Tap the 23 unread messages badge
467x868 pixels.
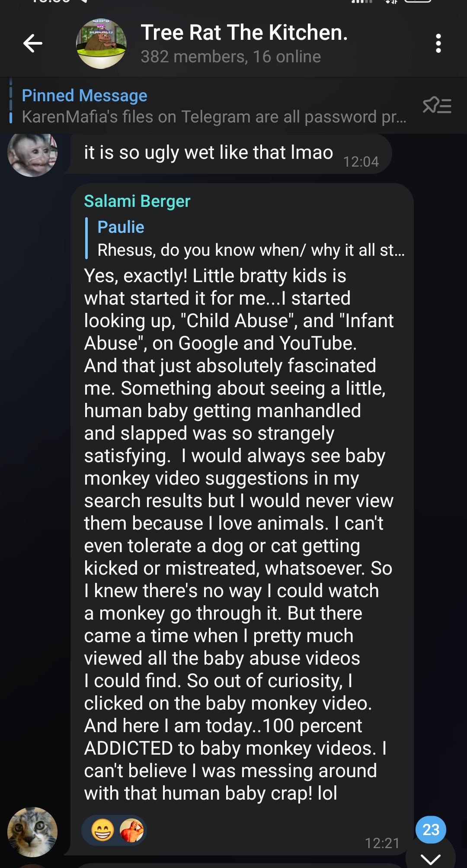[431, 829]
